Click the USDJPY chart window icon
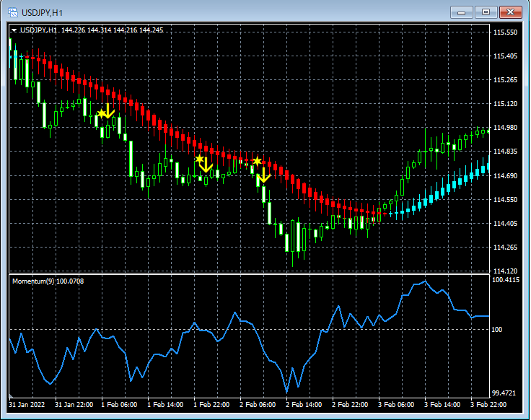 pyautogui.click(x=13, y=12)
